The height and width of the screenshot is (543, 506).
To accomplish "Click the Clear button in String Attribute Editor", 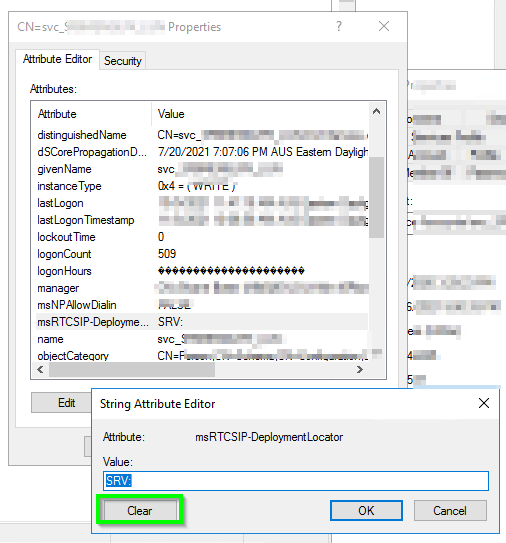I will point(140,510).
